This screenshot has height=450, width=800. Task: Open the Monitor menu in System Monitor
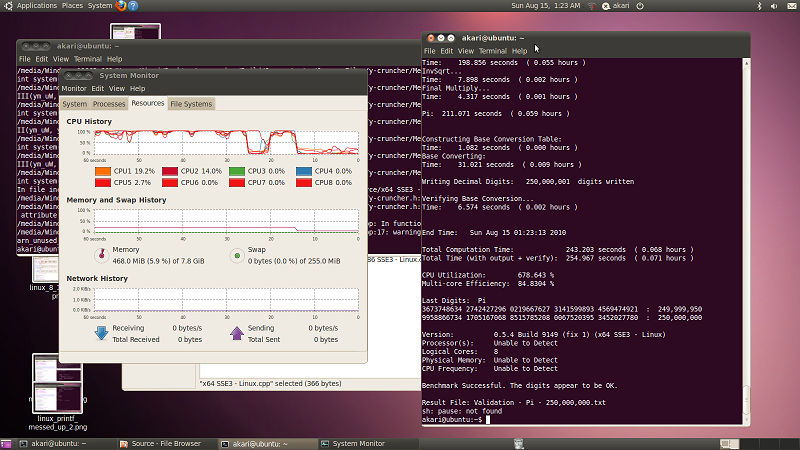click(74, 88)
